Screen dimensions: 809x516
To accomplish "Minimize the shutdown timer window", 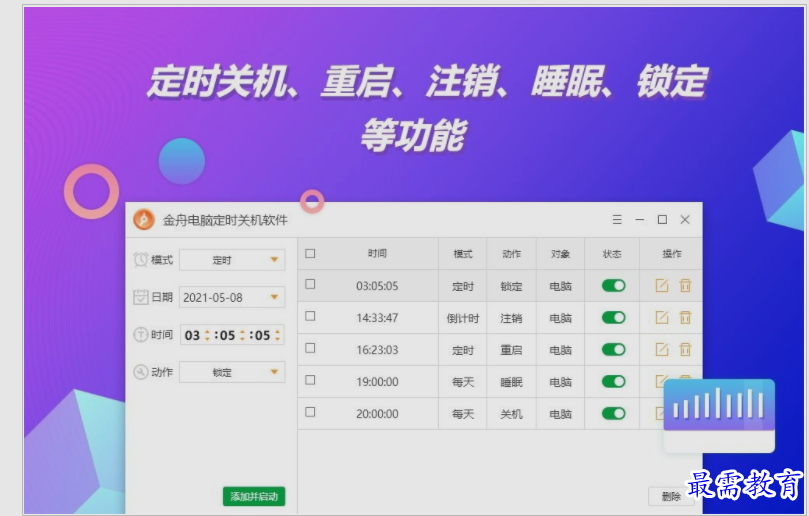I will click(640, 220).
